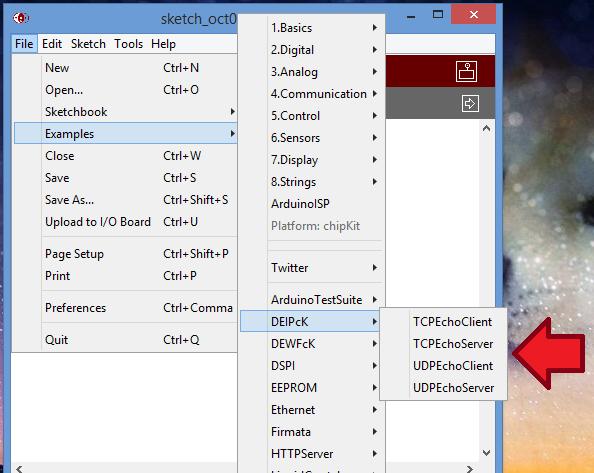
Task: Choose Close from File menu
Action: pyautogui.click(x=125, y=156)
